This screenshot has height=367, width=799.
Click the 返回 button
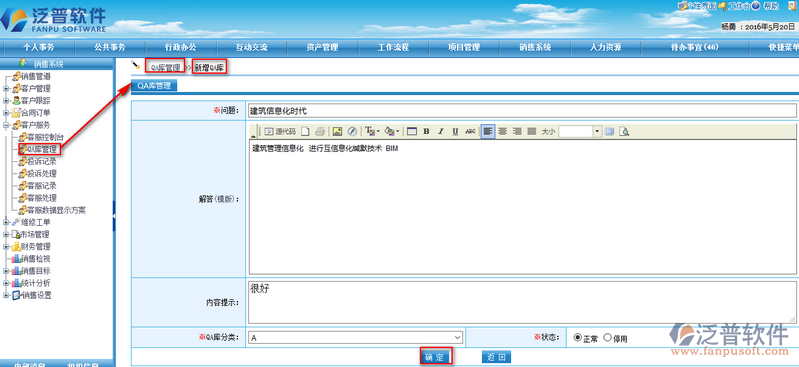click(x=496, y=357)
